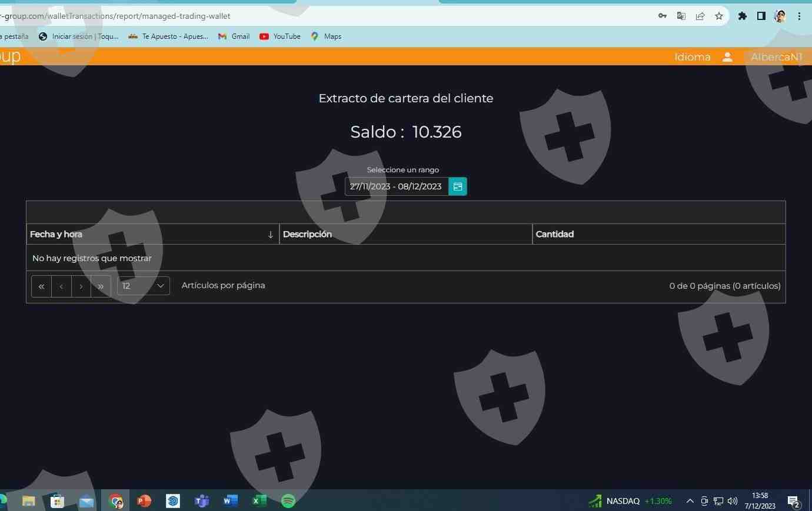Screen dimensions: 812x511
Task: Click the share page icon
Action: [x=700, y=16]
